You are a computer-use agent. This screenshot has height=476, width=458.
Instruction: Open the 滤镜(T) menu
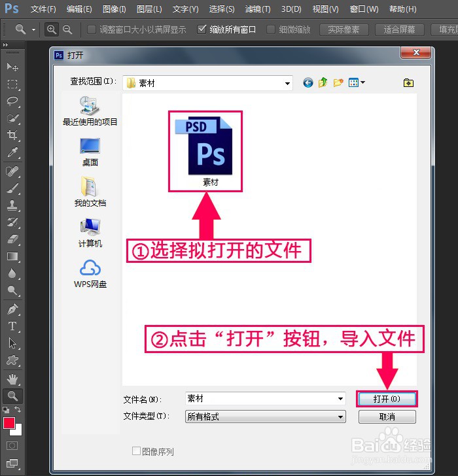[x=258, y=9]
